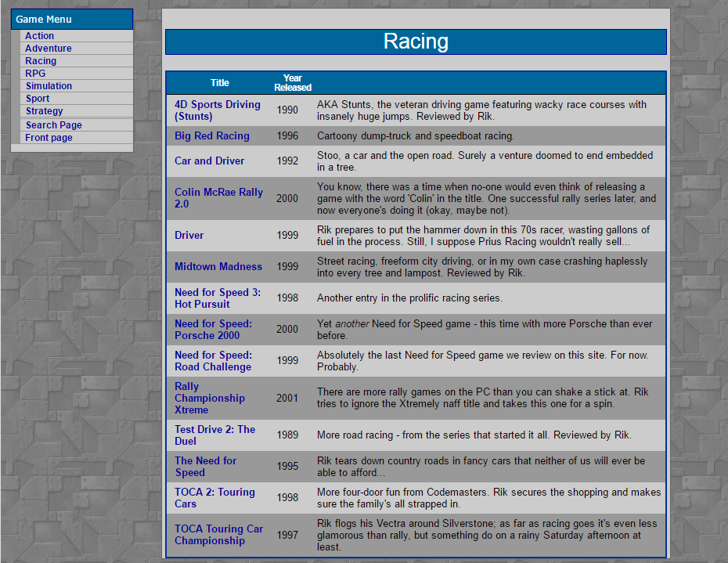Viewport: 728px width, 563px height.
Task: Open TOCA 2: Touring Cars review
Action: pyautogui.click(x=214, y=497)
